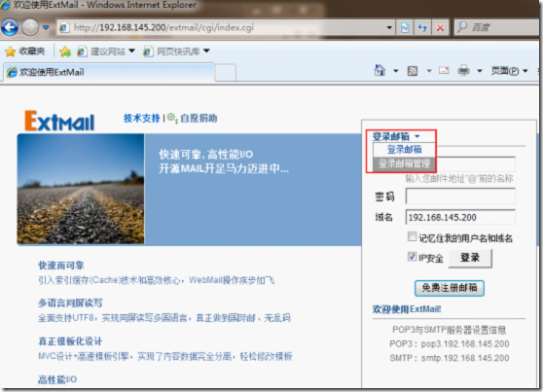Click the RSS feeds icon
Viewport: 543px width, 392px height.
tap(412, 71)
